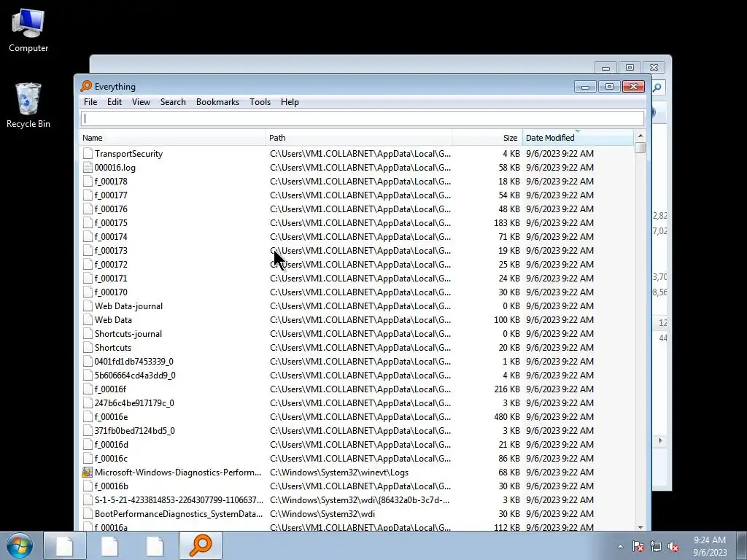Viewport: 747px width, 560px height.
Task: Click the Shortcuts file icon
Action: tap(88, 347)
